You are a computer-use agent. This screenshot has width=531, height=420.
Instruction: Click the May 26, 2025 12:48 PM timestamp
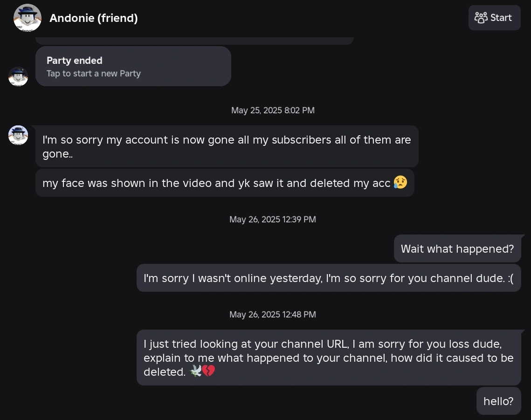pyautogui.click(x=273, y=315)
